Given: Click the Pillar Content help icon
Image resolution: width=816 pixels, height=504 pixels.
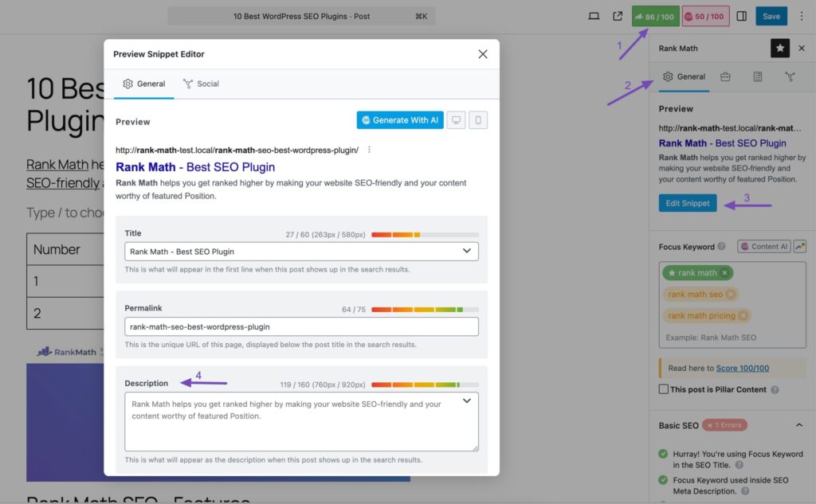Looking at the screenshot, I should point(775,389).
